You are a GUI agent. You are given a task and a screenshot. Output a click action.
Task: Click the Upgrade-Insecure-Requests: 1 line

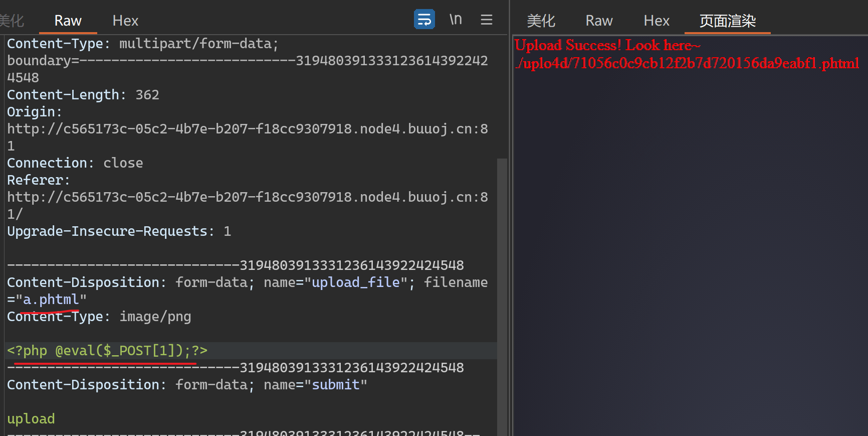[x=119, y=231]
